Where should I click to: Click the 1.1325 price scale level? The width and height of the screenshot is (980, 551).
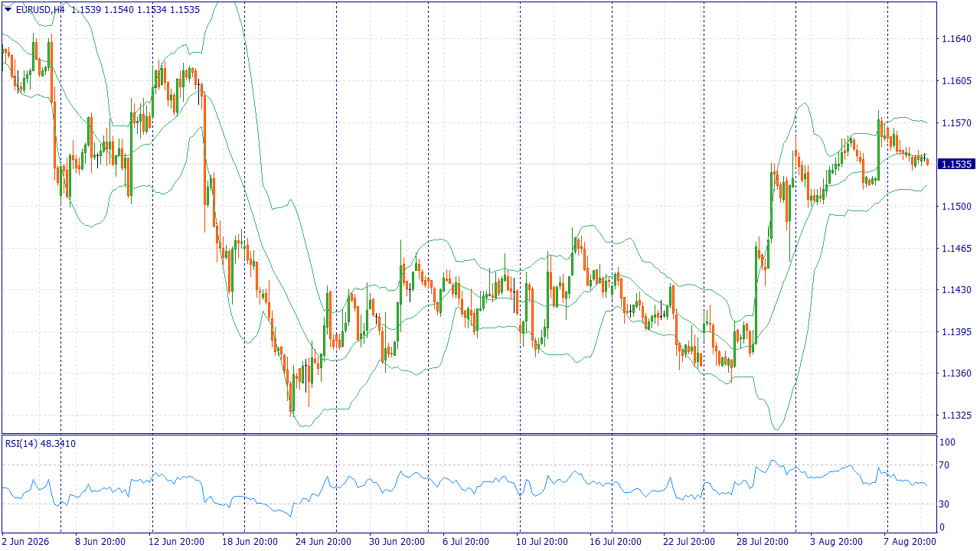click(956, 415)
